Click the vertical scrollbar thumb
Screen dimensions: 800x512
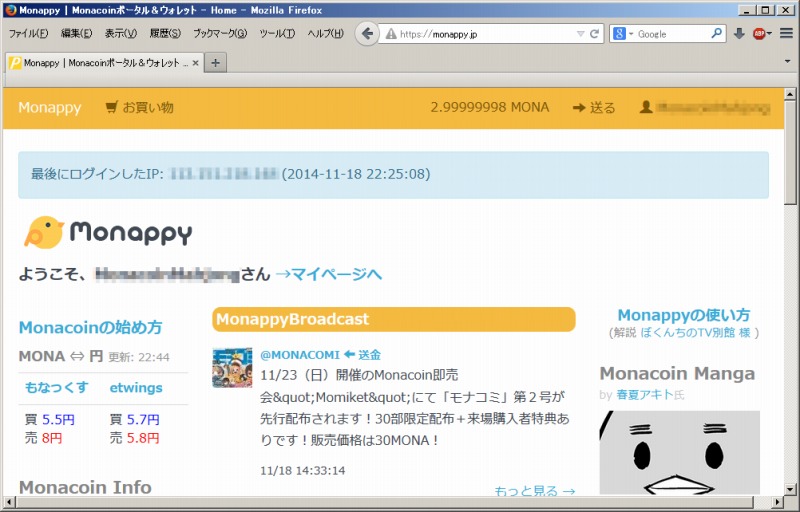(790, 152)
